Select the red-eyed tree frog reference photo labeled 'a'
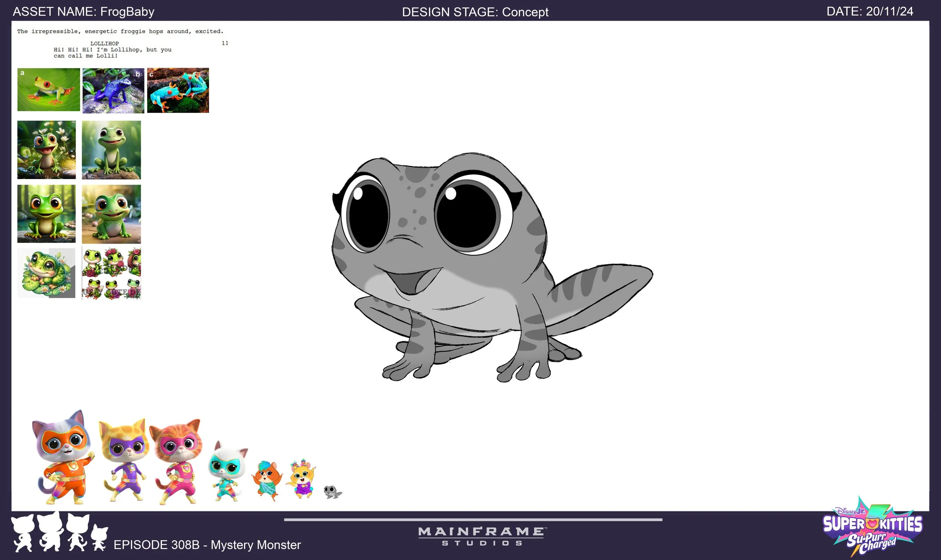 [x=49, y=90]
